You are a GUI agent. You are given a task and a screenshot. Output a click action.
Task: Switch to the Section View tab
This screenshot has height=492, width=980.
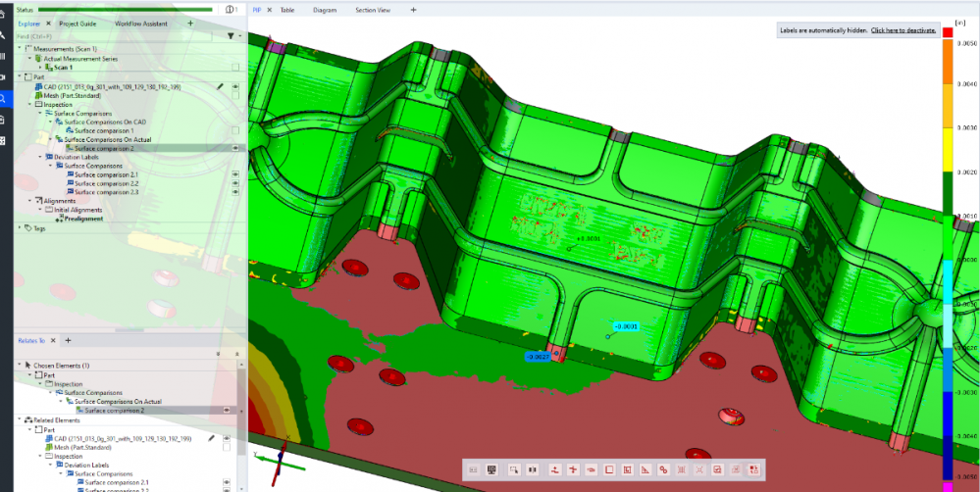(x=372, y=9)
